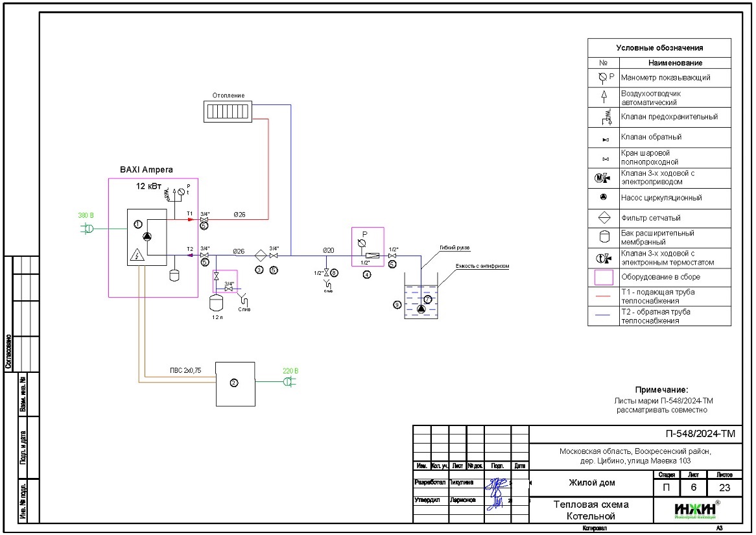Click the Клапан предохранительный legend symbol

coord(603,117)
